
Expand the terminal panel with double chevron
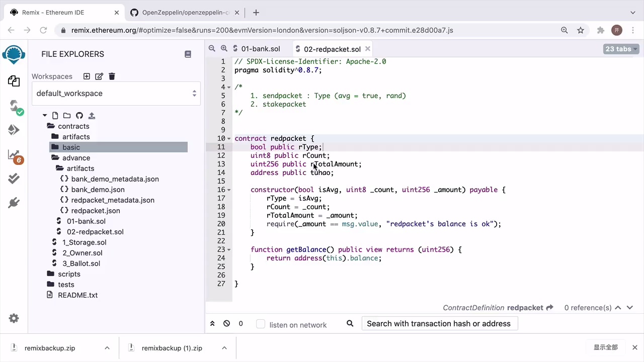[212, 324]
